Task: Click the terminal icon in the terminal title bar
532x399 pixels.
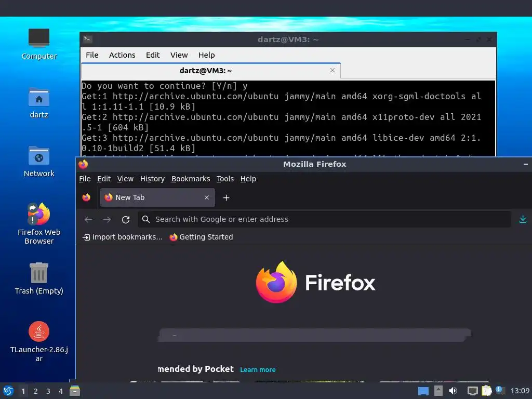Action: 87,39
